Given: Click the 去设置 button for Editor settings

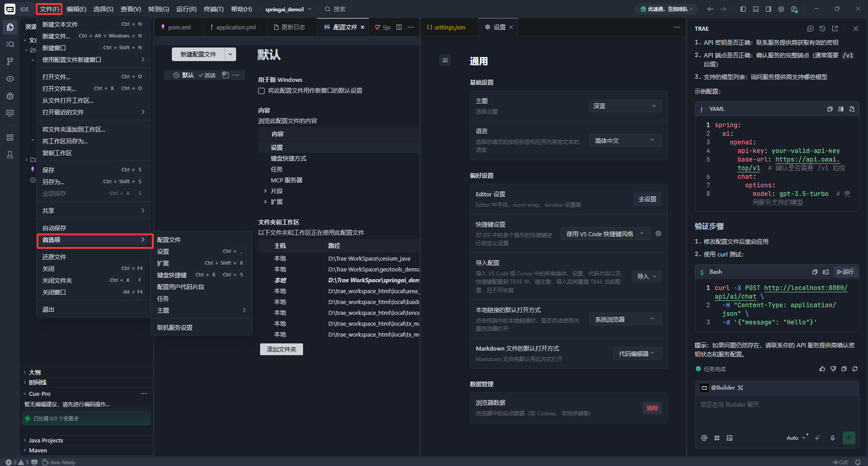Looking at the screenshot, I should tap(647, 199).
